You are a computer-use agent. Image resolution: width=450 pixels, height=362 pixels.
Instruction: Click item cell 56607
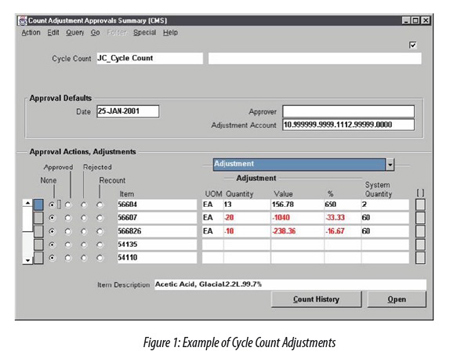click(157, 218)
